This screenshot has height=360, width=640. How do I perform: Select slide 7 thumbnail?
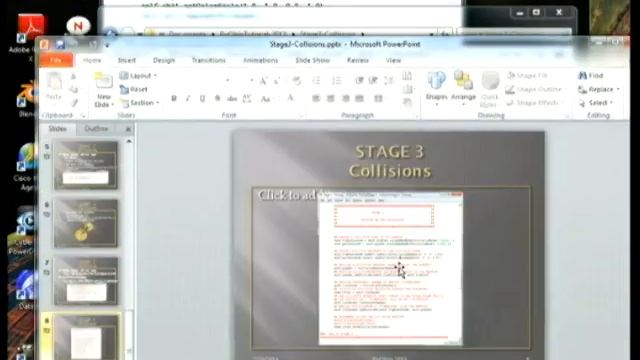tap(86, 281)
